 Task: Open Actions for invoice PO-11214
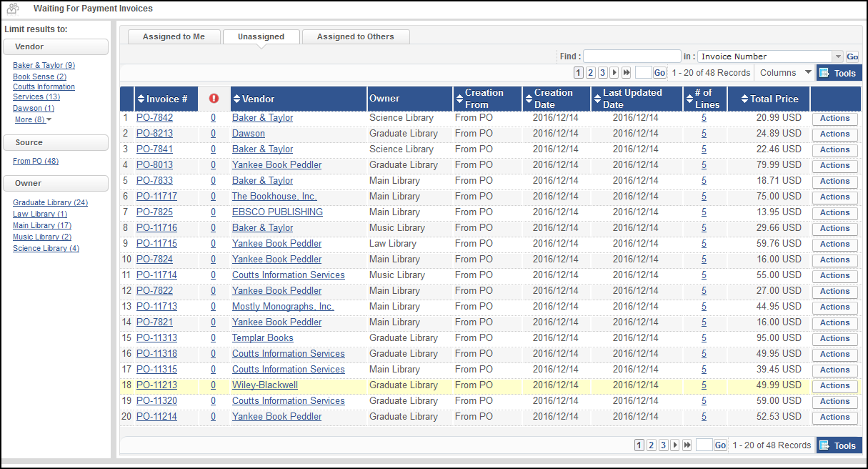834,418
